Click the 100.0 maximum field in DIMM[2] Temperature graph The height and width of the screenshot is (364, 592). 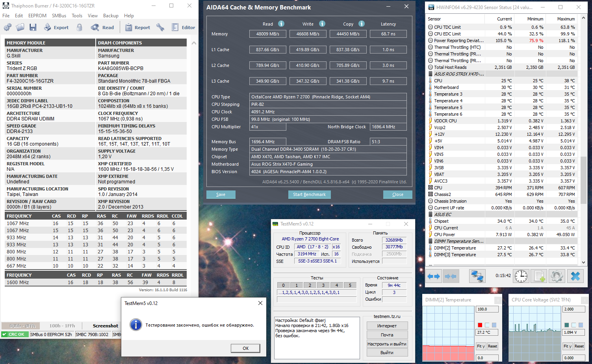point(487,309)
